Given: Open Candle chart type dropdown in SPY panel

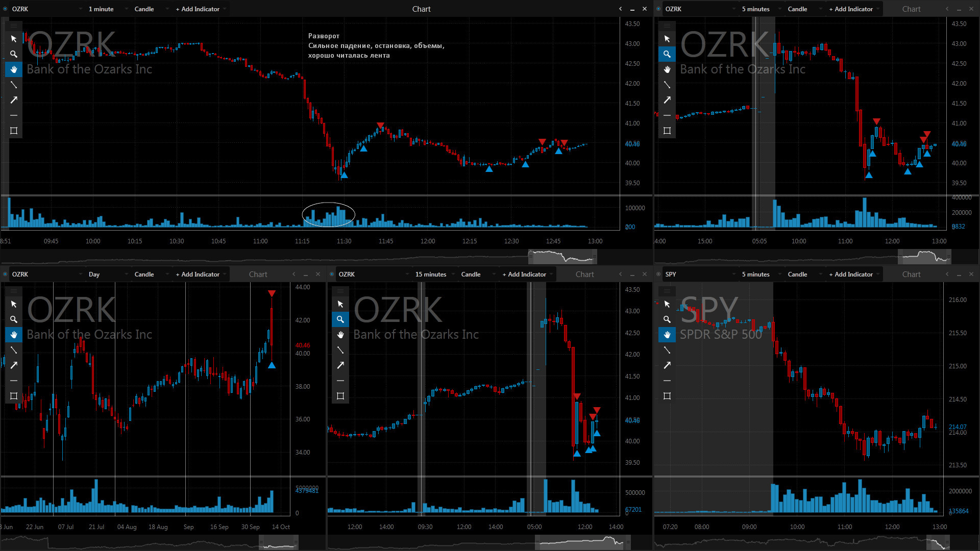Looking at the screenshot, I should [x=804, y=274].
